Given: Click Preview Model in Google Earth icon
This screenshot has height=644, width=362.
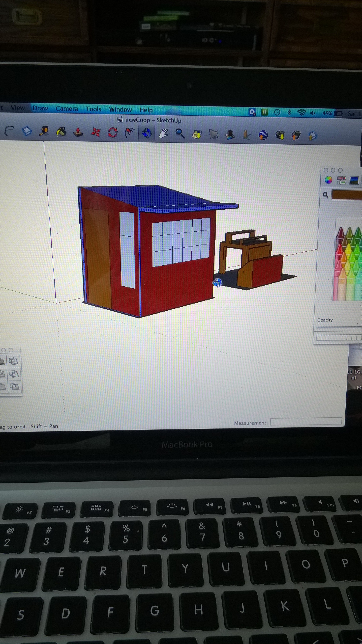Looking at the screenshot, I should coord(263,135).
